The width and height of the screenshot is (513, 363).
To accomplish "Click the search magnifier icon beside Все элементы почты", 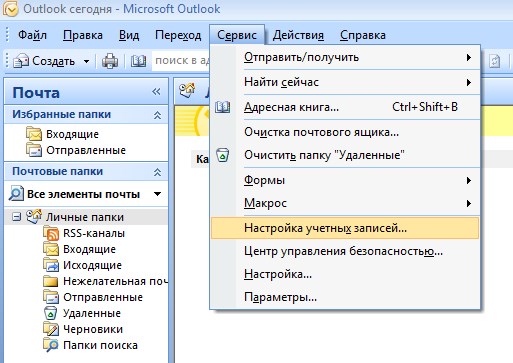I will point(16,194).
